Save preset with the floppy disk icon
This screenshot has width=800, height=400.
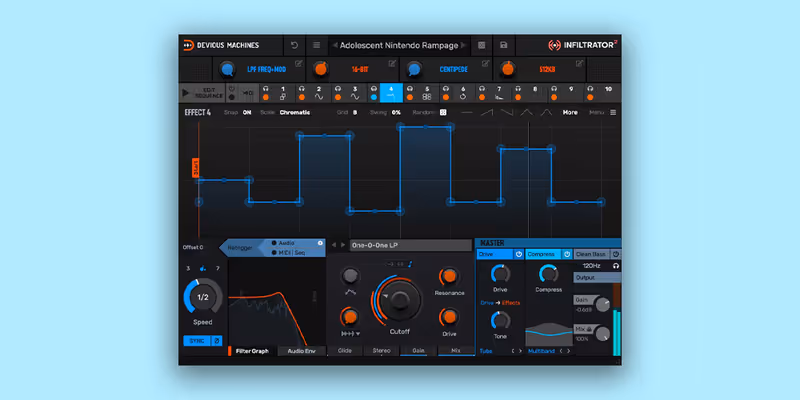tap(504, 45)
